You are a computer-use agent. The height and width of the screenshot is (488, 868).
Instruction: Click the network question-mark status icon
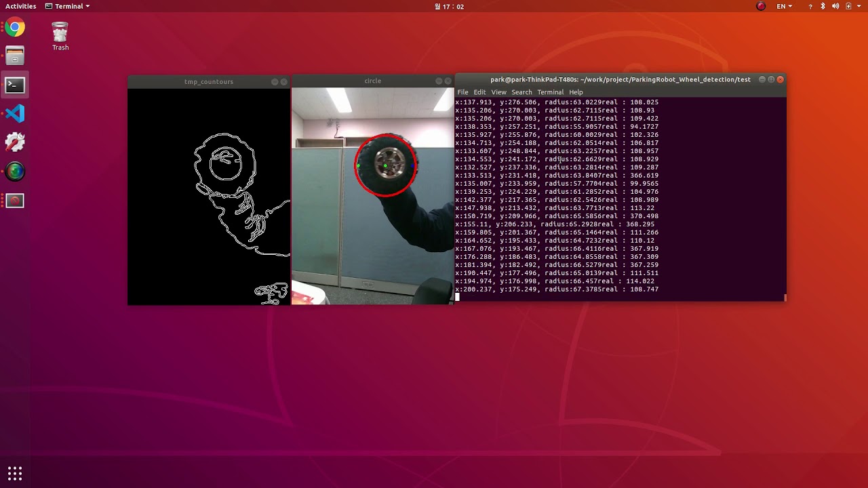click(x=810, y=6)
